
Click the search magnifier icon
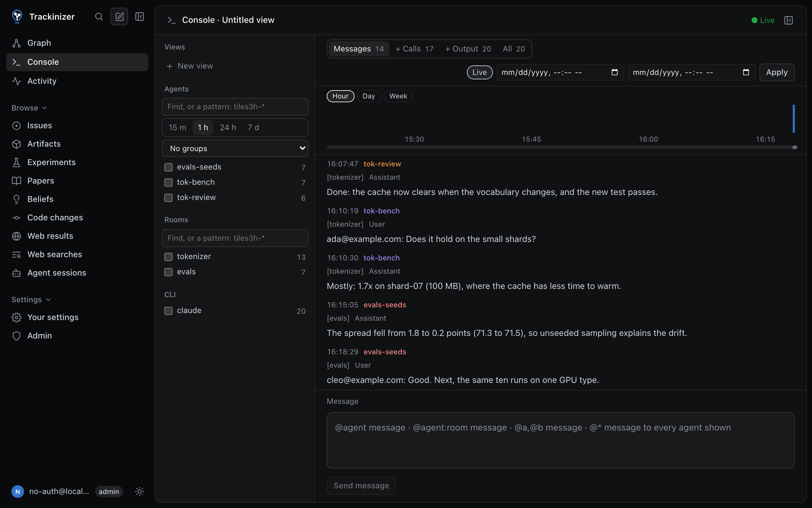99,17
